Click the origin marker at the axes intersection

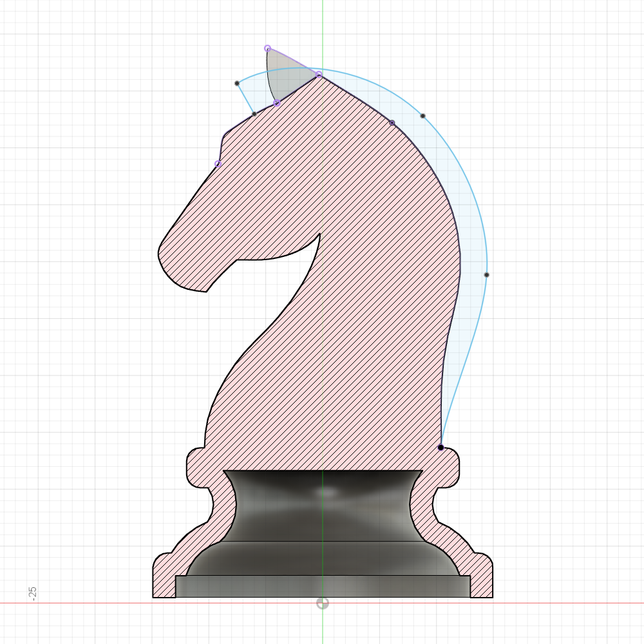pyautogui.click(x=323, y=603)
